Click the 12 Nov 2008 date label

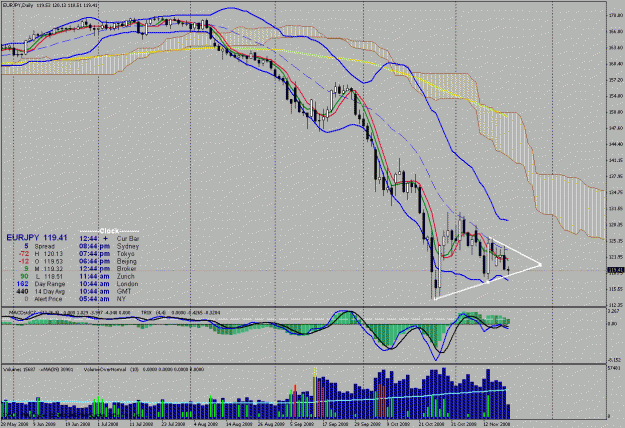coord(496,424)
